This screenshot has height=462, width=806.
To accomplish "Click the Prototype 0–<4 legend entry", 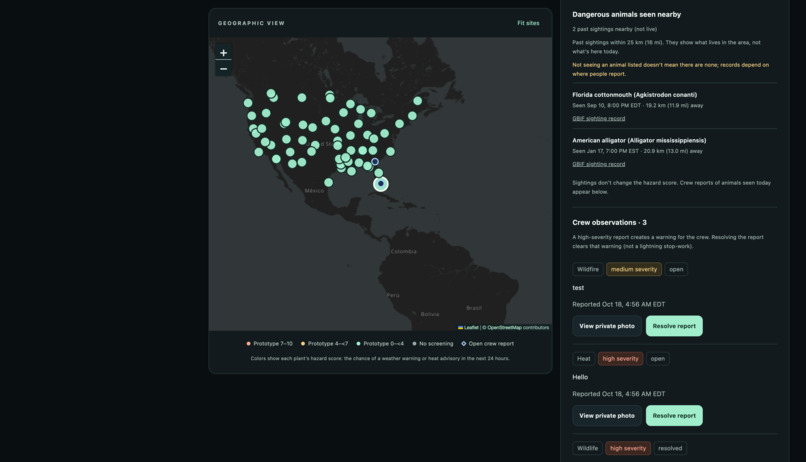I will click(x=380, y=344).
